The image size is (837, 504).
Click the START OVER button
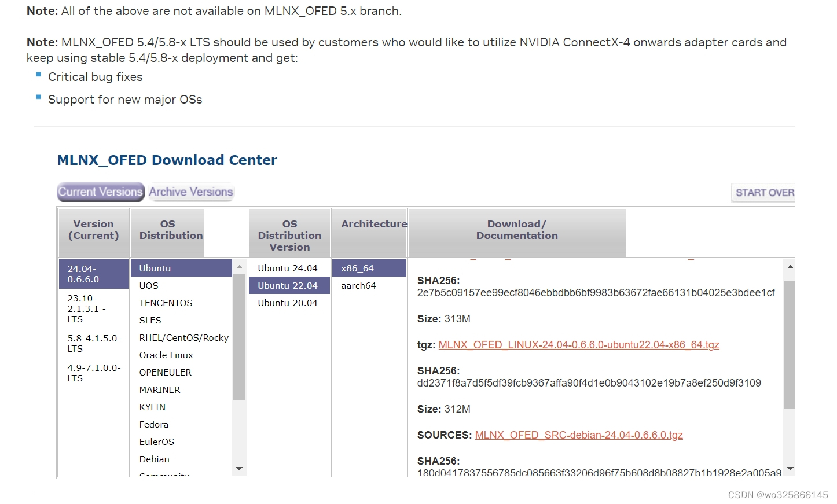tap(763, 192)
